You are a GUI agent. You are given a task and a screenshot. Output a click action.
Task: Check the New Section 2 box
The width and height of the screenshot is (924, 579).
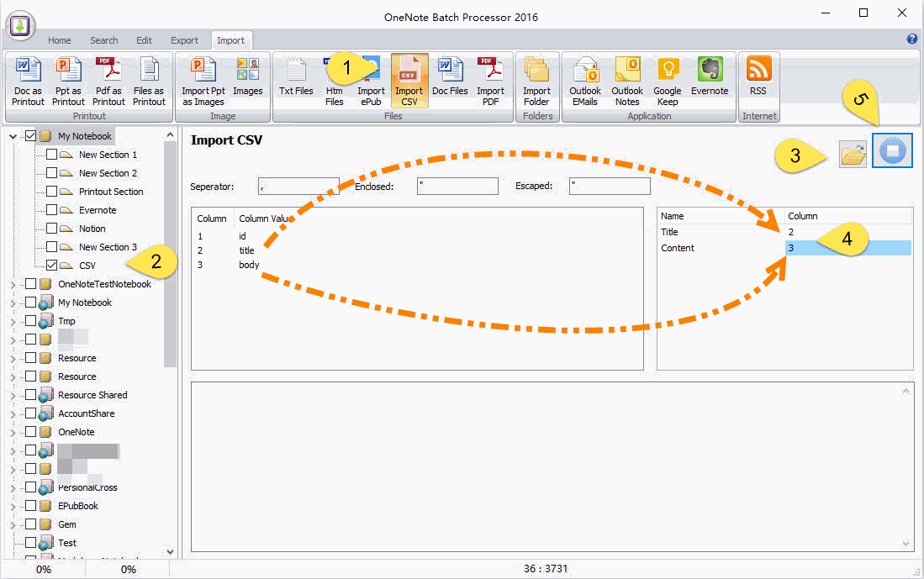52,173
